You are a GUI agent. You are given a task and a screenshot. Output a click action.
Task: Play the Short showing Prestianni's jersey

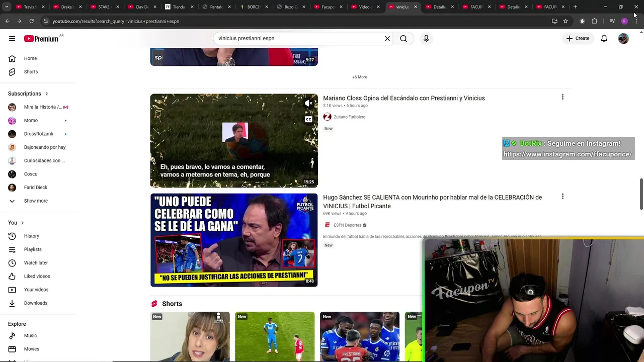[x=360, y=336]
